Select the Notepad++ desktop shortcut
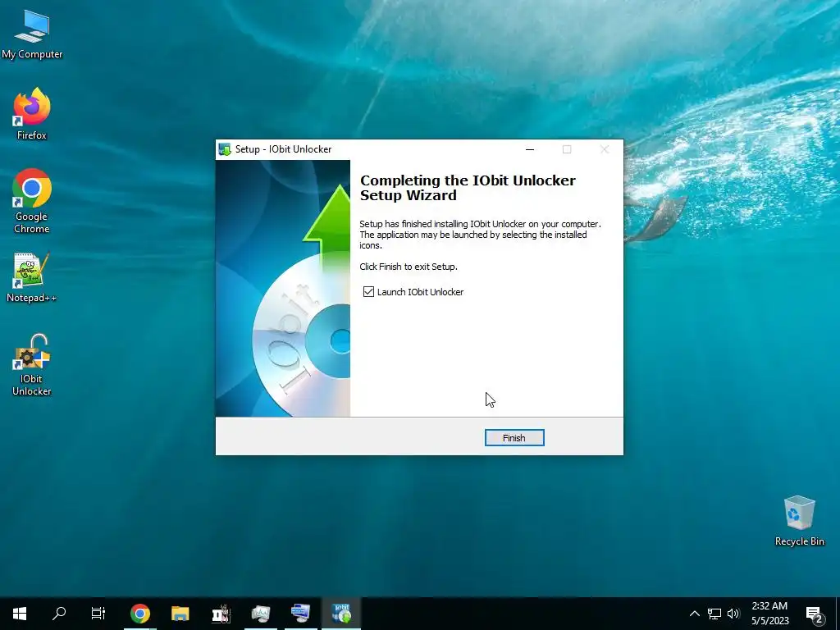Screen dimensions: 840x630 [x=32, y=277]
